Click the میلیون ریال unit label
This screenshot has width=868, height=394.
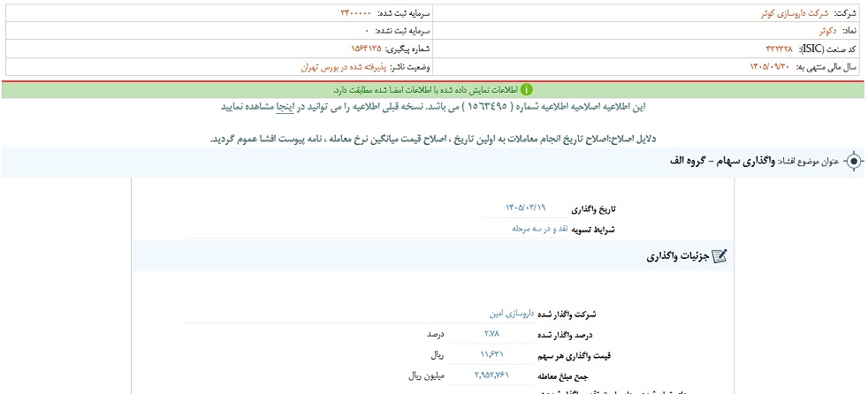click(x=427, y=375)
